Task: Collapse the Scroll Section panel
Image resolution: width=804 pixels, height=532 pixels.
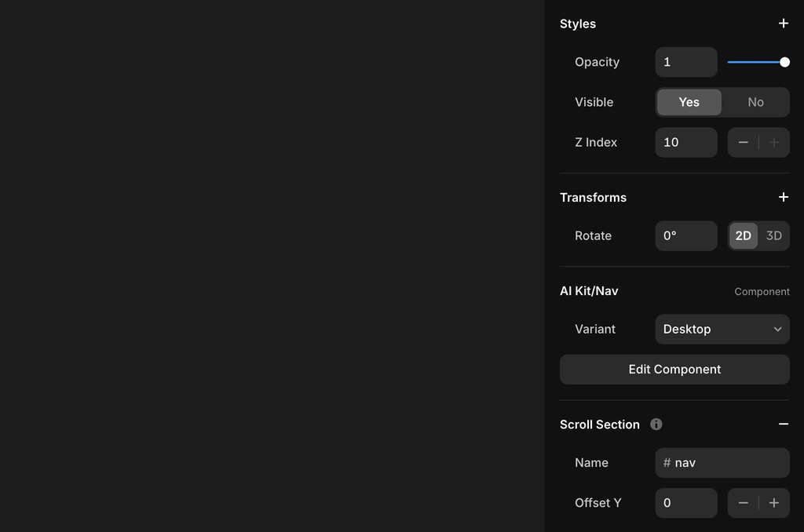Action: 783,424
